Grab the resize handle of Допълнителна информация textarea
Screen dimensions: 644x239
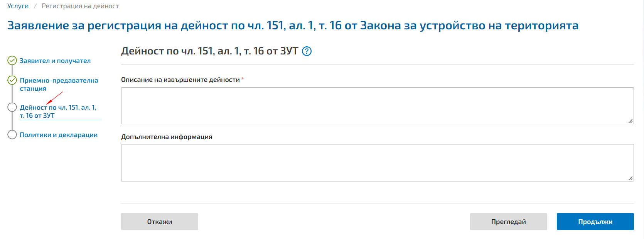click(631, 178)
